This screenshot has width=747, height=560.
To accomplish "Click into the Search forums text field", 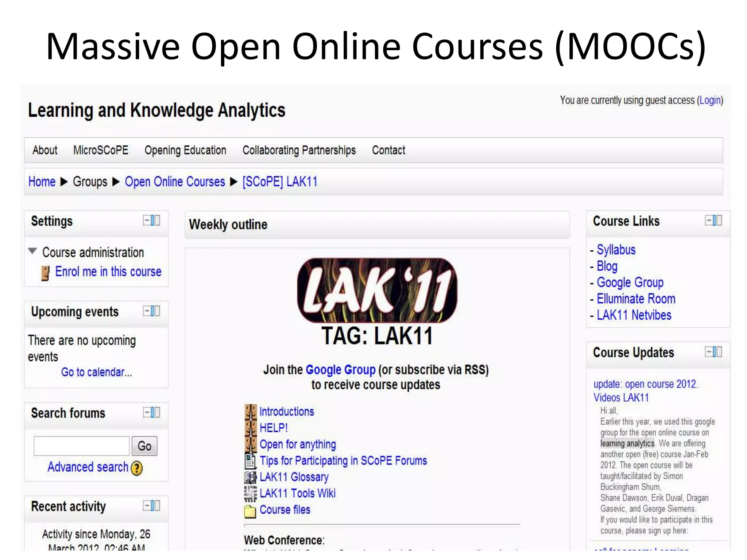I will (x=81, y=446).
